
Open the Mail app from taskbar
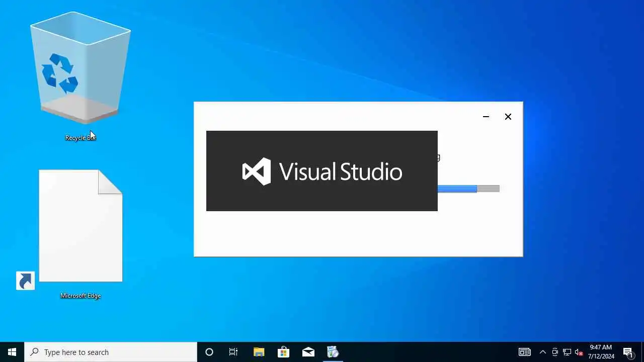pyautogui.click(x=308, y=352)
